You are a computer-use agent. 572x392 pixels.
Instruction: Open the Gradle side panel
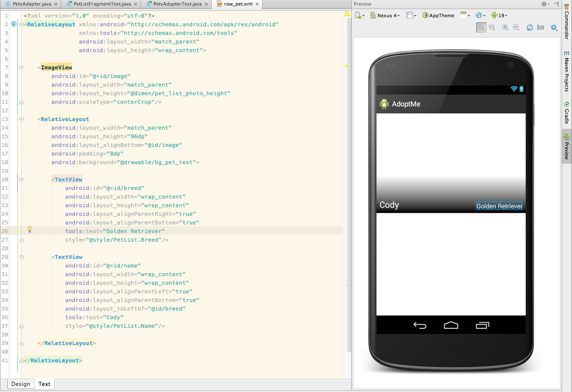566,113
